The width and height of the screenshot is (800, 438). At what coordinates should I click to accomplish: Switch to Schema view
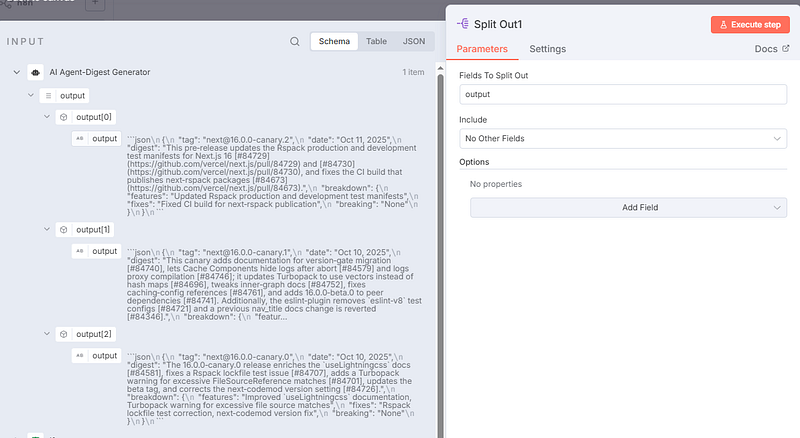tap(334, 41)
